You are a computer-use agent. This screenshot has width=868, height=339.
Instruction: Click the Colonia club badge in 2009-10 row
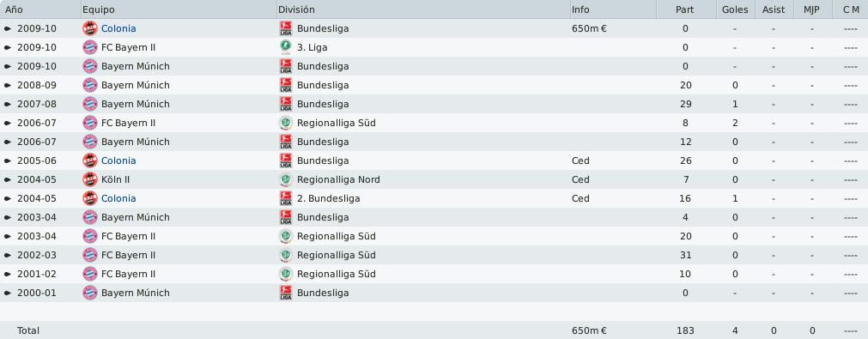(89, 28)
